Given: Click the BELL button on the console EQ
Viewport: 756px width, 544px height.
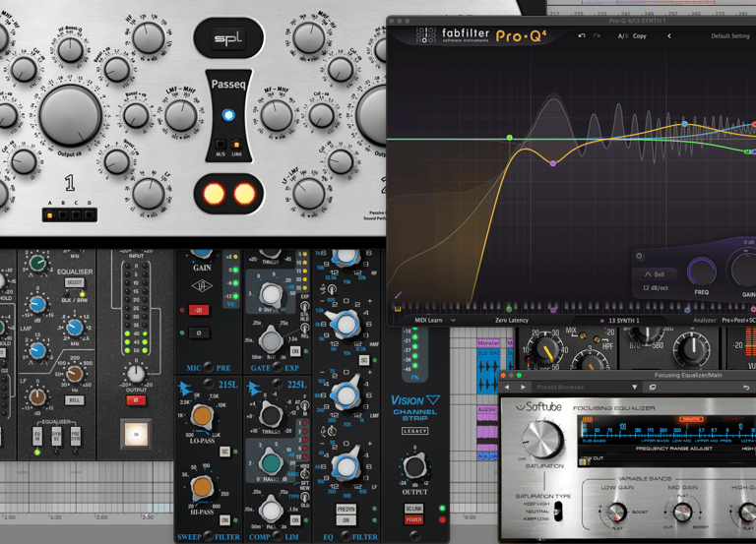Looking at the screenshot, I should [74, 400].
